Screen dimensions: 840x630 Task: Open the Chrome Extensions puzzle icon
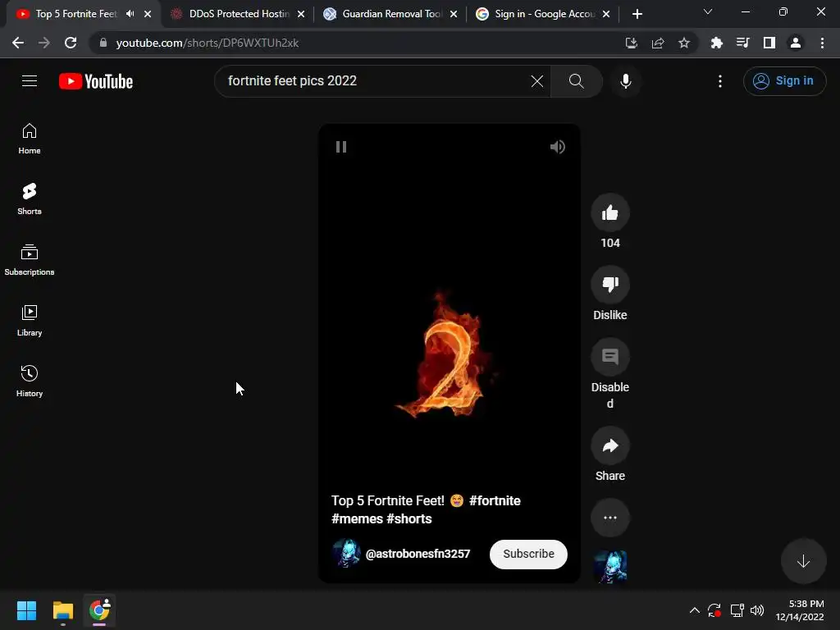pos(717,43)
